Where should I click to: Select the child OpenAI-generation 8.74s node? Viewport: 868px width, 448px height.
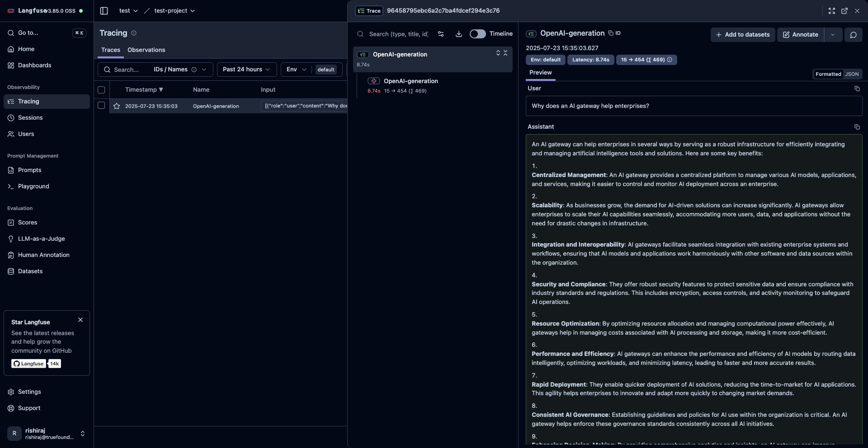tap(438, 85)
